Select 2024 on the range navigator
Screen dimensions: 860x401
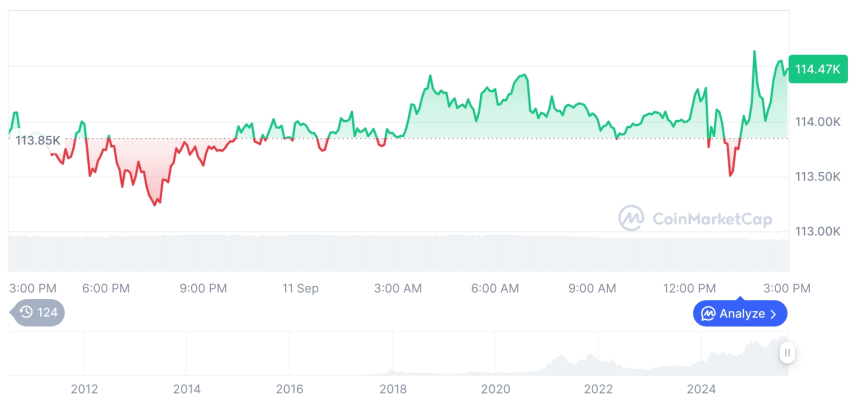click(701, 388)
